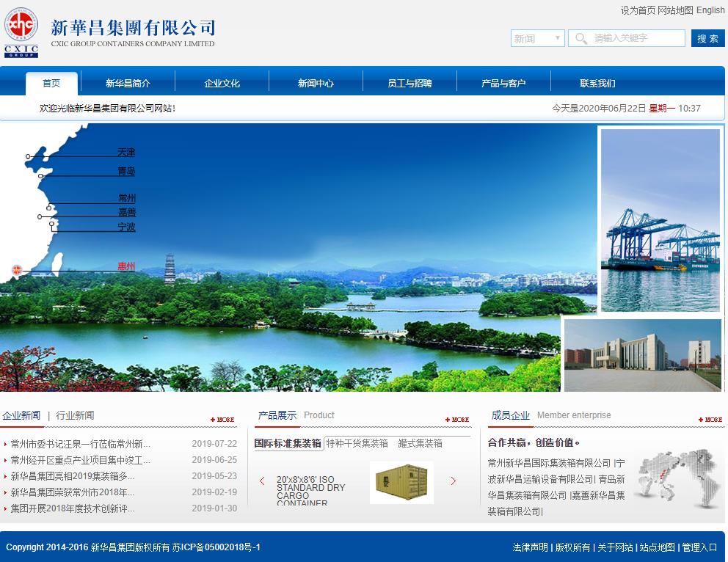Open 新闻中心 menu
Viewport: 728px width, 562px height.
(316, 83)
